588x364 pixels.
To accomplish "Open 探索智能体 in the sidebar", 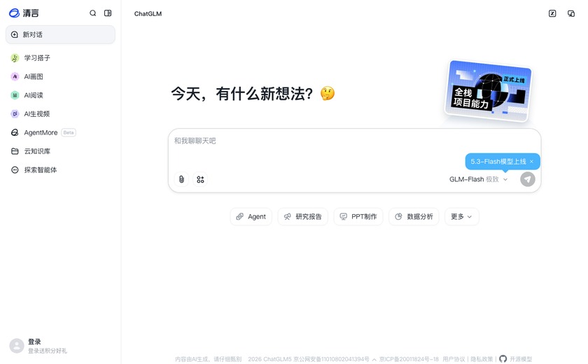I will 60,170.
